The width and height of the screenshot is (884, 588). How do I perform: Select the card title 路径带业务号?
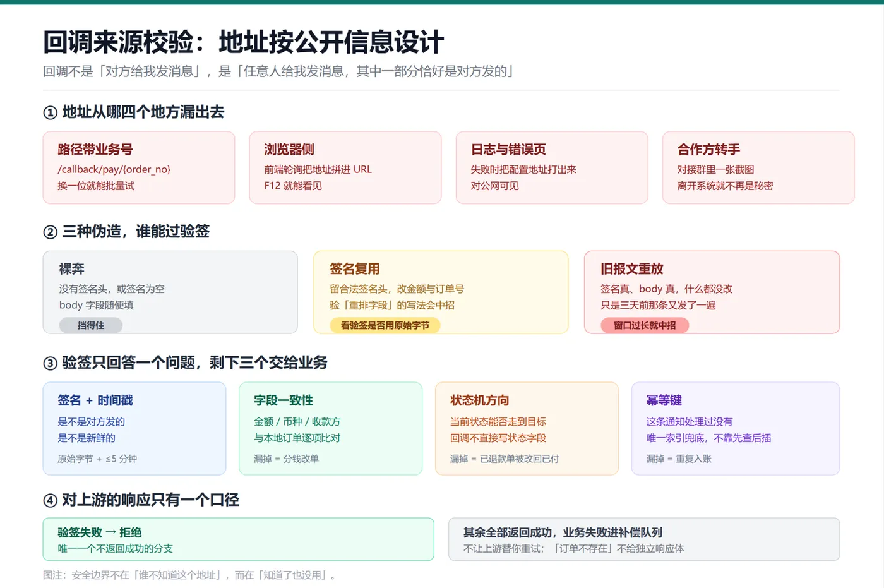(95, 150)
